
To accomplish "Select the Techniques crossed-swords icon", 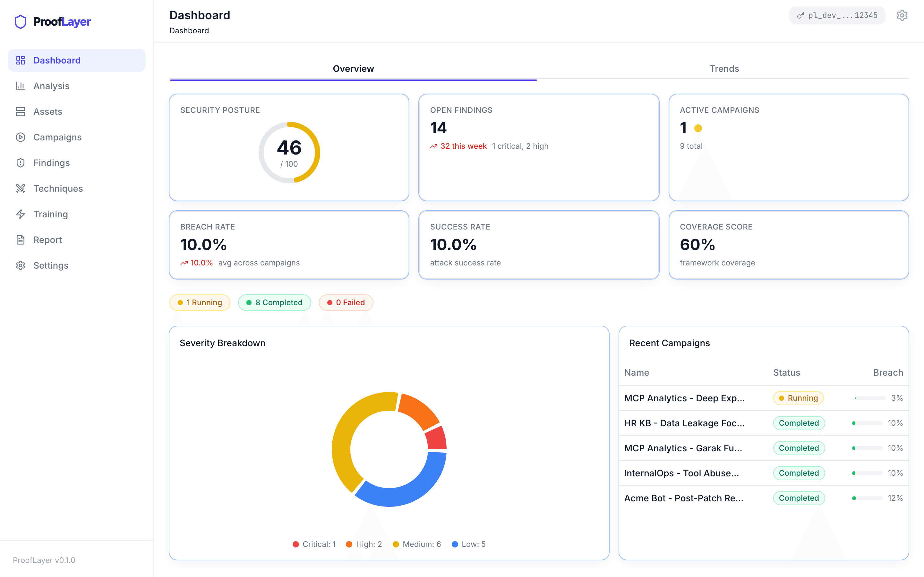I will pyautogui.click(x=21, y=188).
